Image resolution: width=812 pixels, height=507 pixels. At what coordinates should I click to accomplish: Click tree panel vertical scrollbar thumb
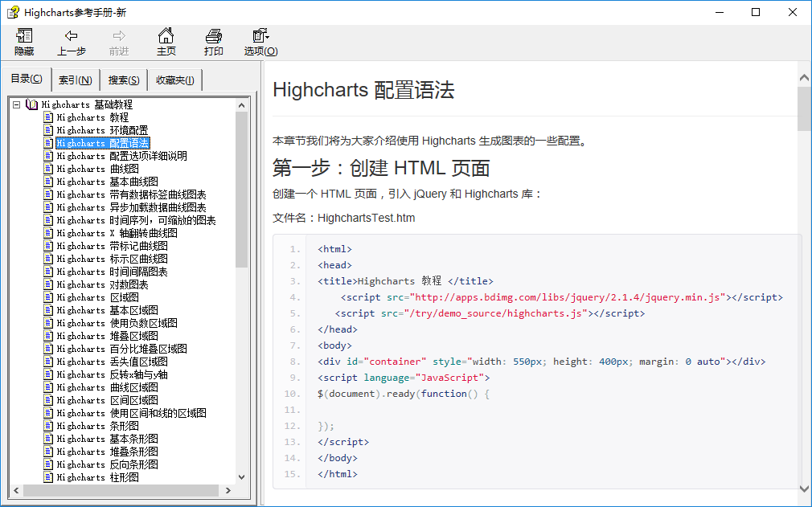pyautogui.click(x=241, y=190)
